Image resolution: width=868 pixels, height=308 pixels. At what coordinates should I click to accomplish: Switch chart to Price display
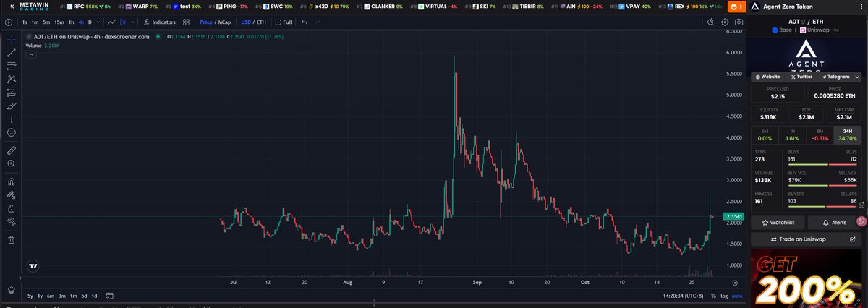[x=206, y=22]
